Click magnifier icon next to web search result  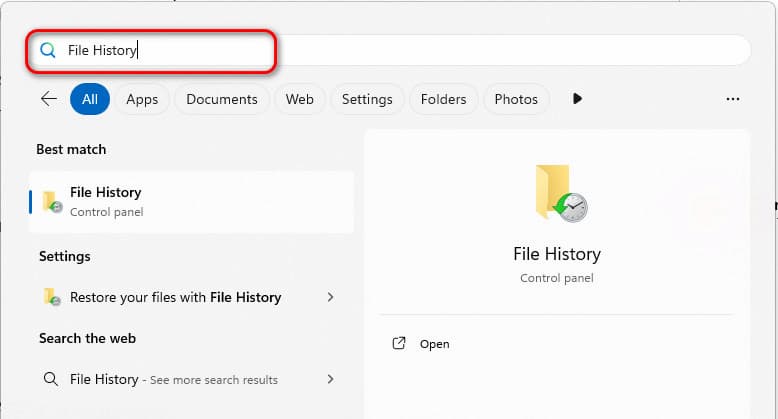pyautogui.click(x=51, y=379)
